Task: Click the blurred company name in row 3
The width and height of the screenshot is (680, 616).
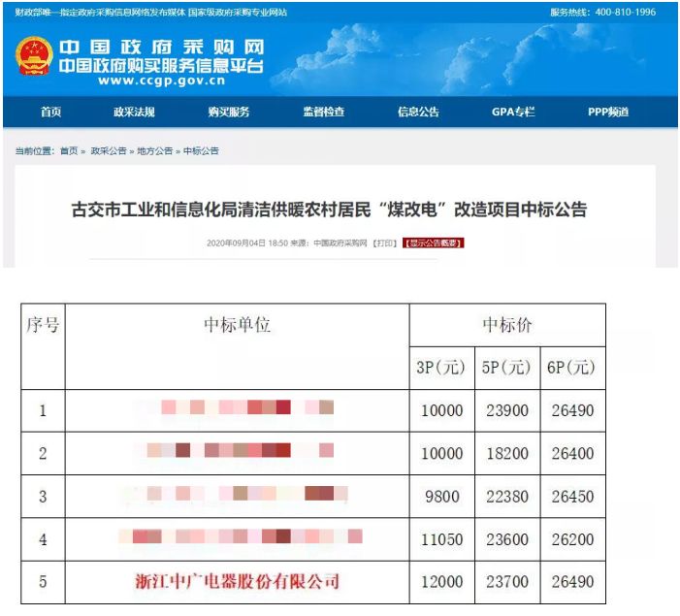Action: (x=234, y=493)
